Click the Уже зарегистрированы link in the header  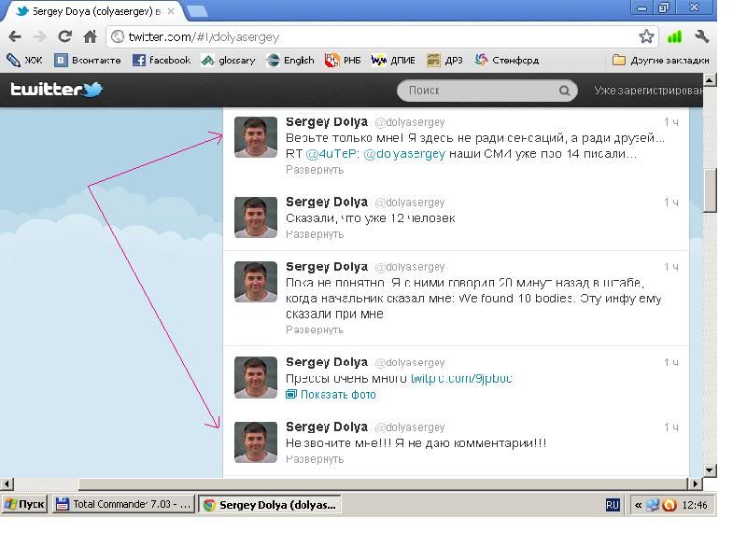(x=648, y=91)
